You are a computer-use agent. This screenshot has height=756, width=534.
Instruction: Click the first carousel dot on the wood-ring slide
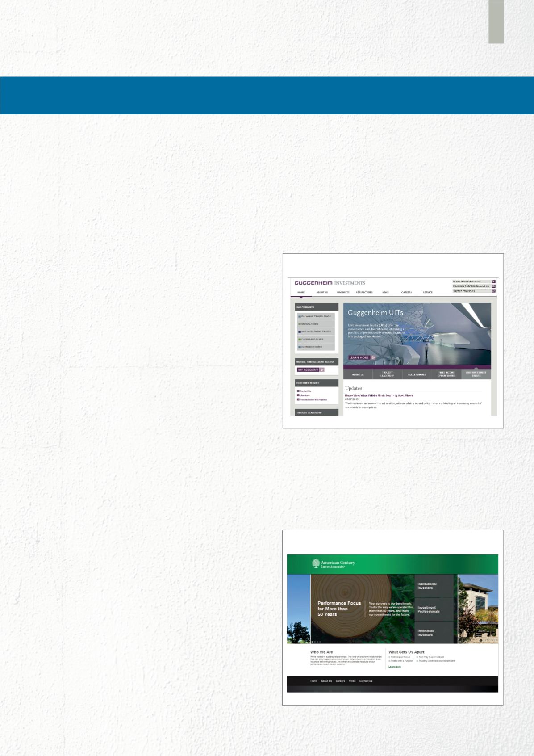[312, 642]
